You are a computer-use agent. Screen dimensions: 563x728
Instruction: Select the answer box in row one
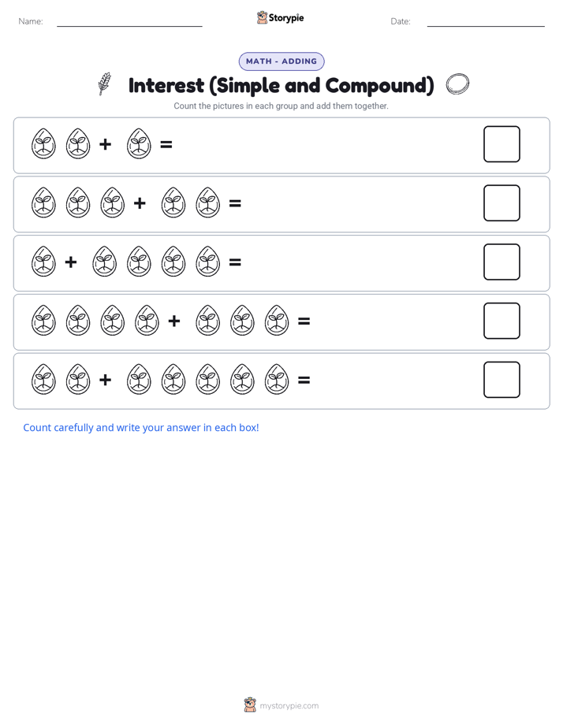(x=501, y=144)
